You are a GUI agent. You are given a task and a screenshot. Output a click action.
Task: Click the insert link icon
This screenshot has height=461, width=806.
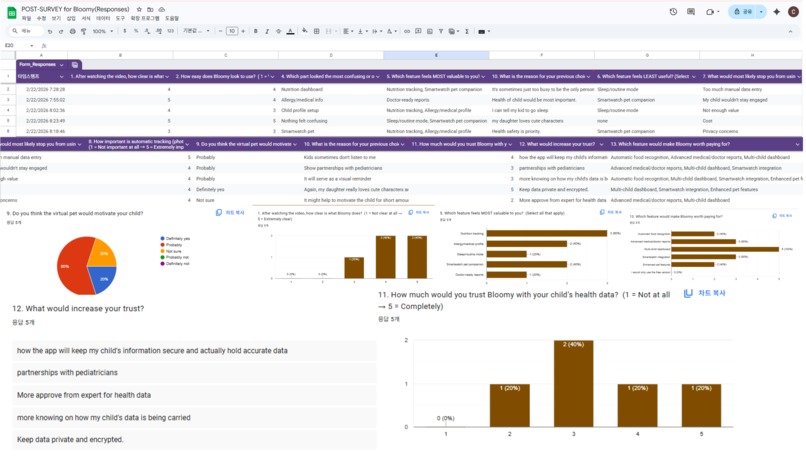pos(407,31)
